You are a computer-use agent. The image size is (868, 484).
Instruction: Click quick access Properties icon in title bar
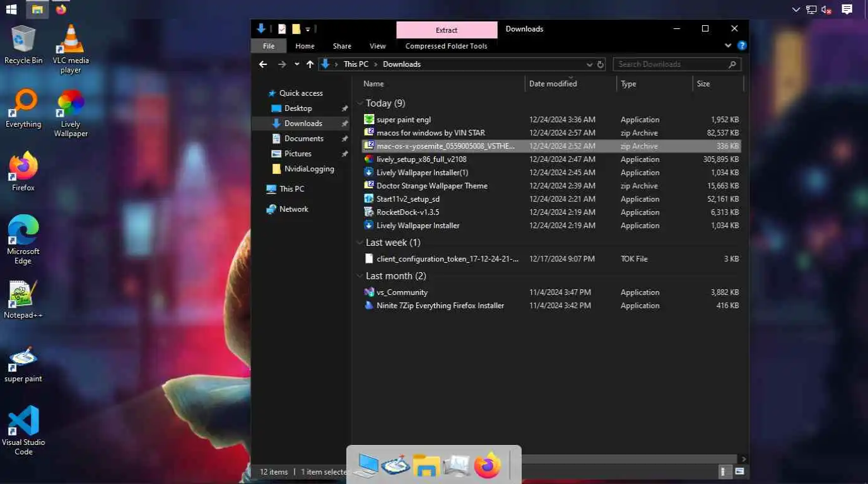[x=282, y=29]
